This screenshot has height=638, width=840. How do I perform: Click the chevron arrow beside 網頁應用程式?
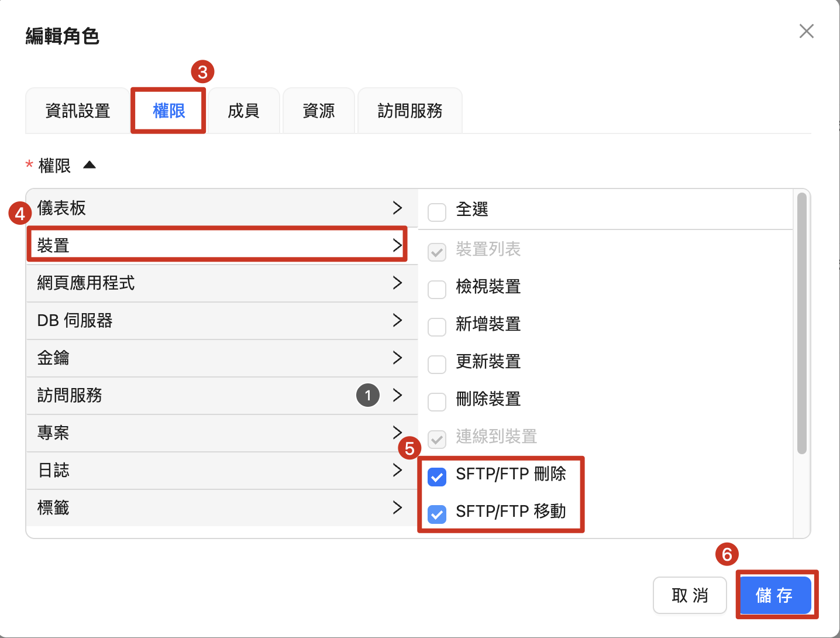pyautogui.click(x=397, y=283)
